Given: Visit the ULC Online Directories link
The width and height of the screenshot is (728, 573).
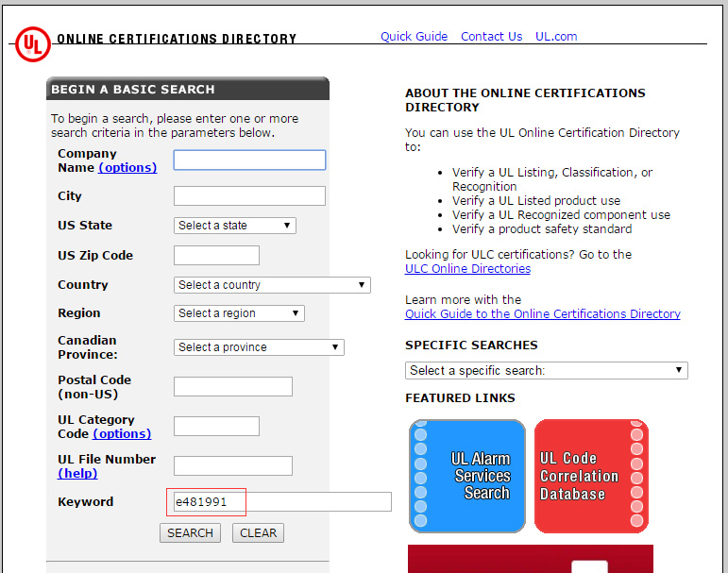Looking at the screenshot, I should [x=467, y=268].
